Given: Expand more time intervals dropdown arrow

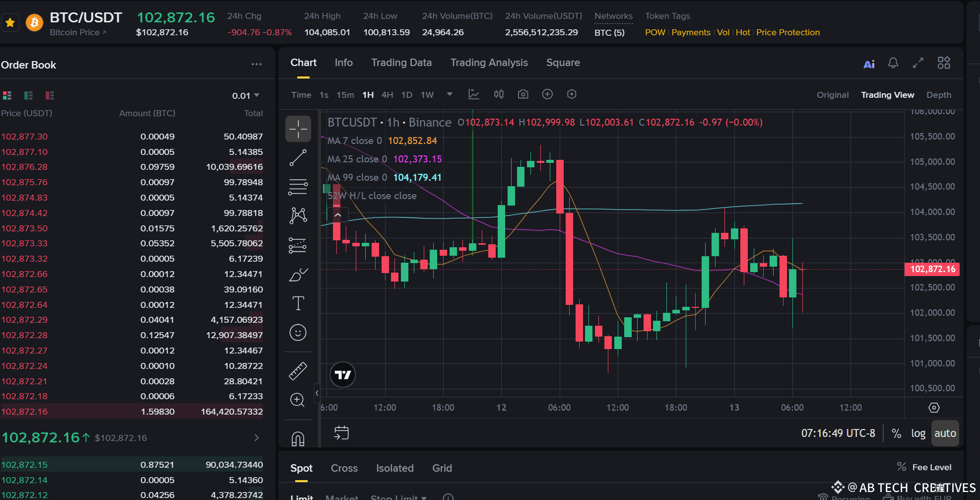Looking at the screenshot, I should (450, 94).
